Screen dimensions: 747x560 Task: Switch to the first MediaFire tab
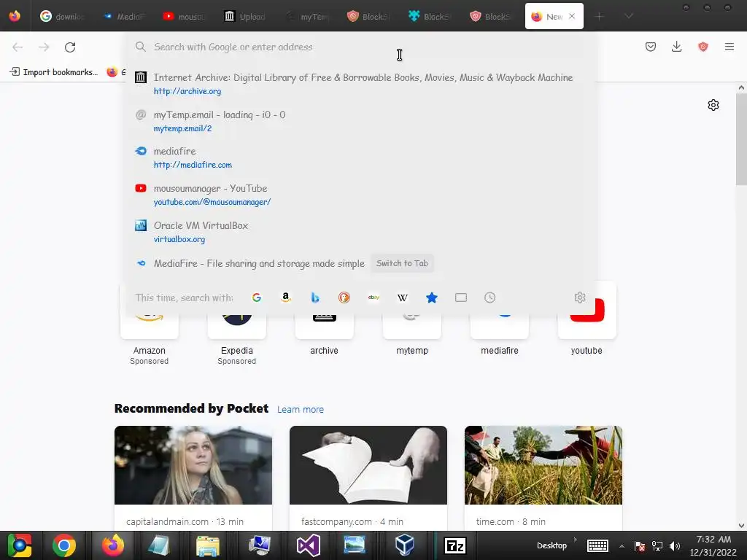coord(124,17)
